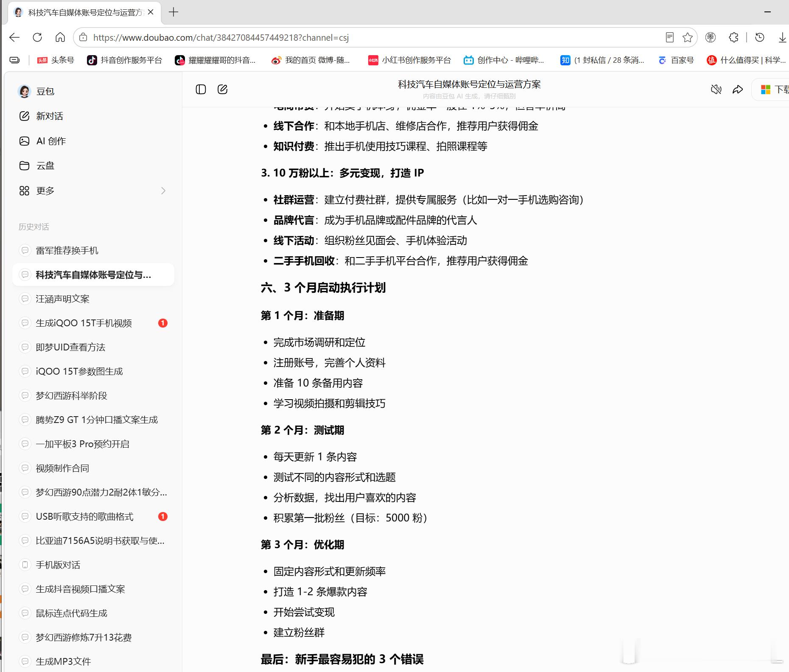The width and height of the screenshot is (789, 672).
Task: Open 我的首页 微博 bookmark
Action: pos(311,60)
